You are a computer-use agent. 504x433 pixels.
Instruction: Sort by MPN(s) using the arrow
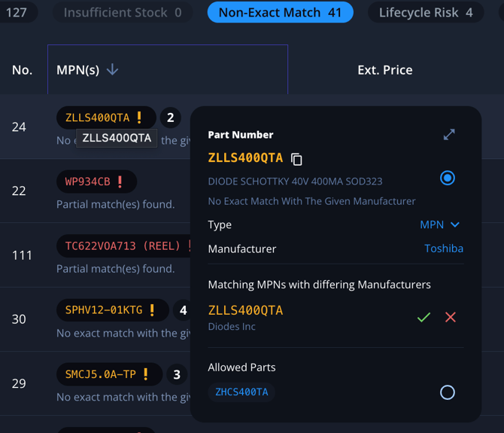tap(112, 70)
